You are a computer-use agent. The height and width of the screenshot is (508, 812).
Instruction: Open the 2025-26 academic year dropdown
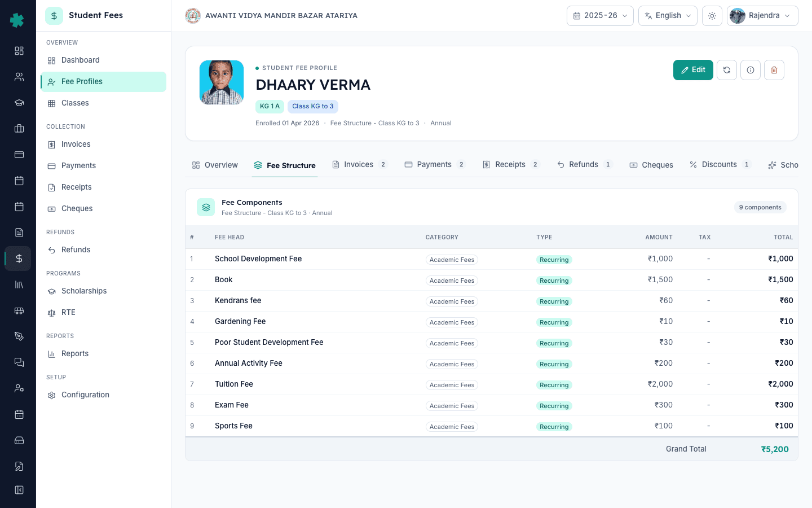coord(600,16)
